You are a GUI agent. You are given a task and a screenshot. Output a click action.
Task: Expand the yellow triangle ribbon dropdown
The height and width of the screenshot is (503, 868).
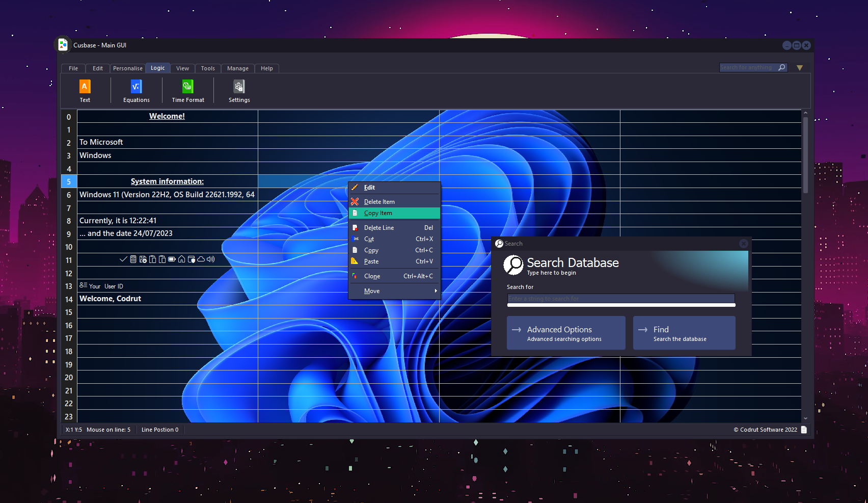800,68
